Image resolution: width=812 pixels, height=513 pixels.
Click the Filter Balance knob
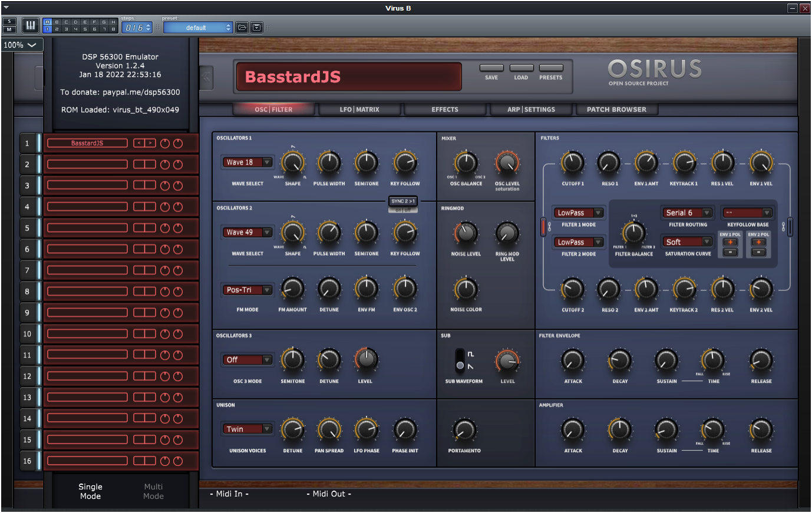pos(633,233)
